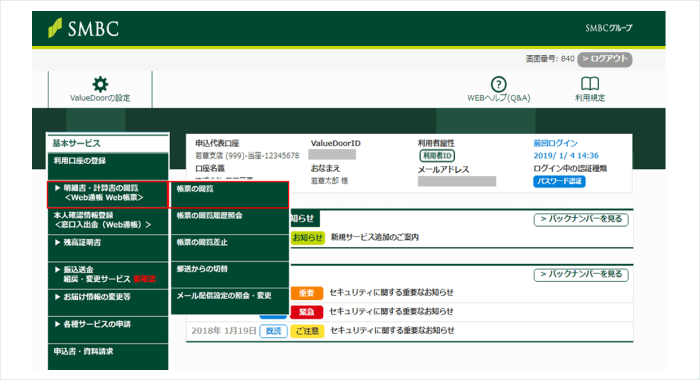
Task: Click the SMBC logo
Action: (x=83, y=29)
